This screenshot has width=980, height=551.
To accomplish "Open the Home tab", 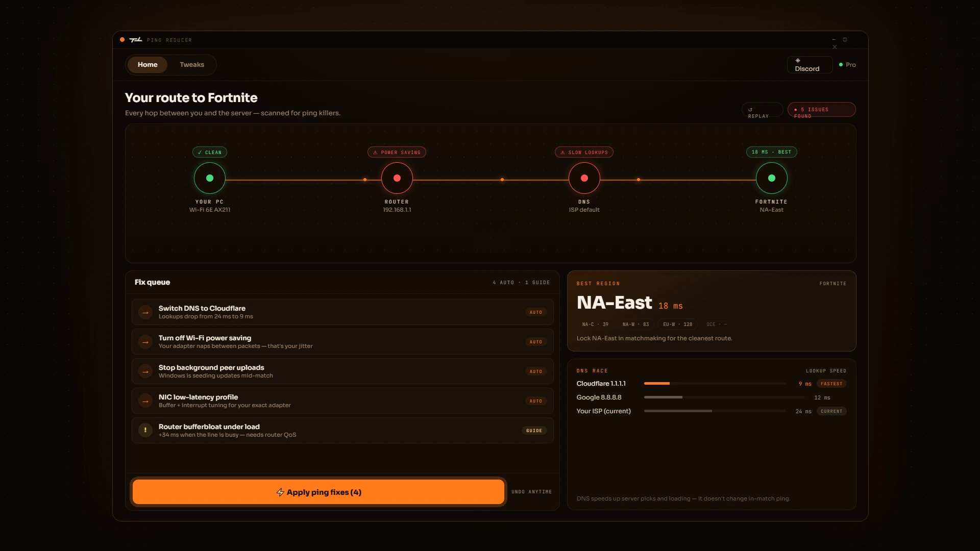I will click(x=148, y=65).
